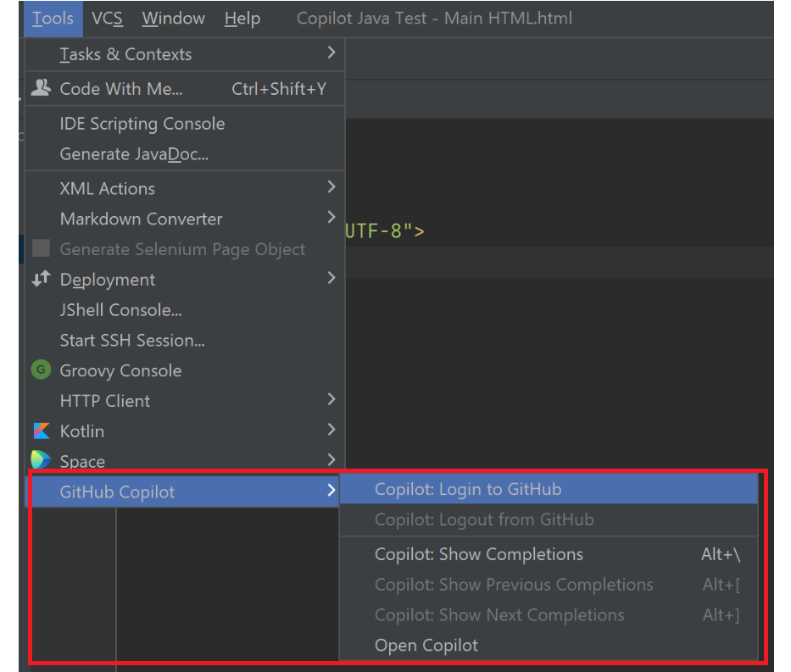Choose Tasks & Contexts menu entry
Viewport: 791px width, 672px height.
[185, 54]
